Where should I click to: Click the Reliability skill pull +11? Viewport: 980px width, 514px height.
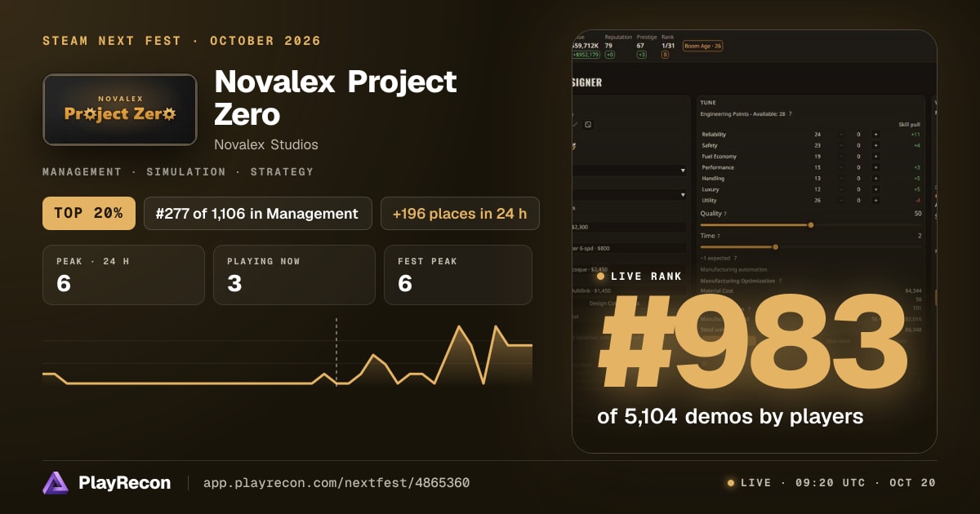pos(915,135)
